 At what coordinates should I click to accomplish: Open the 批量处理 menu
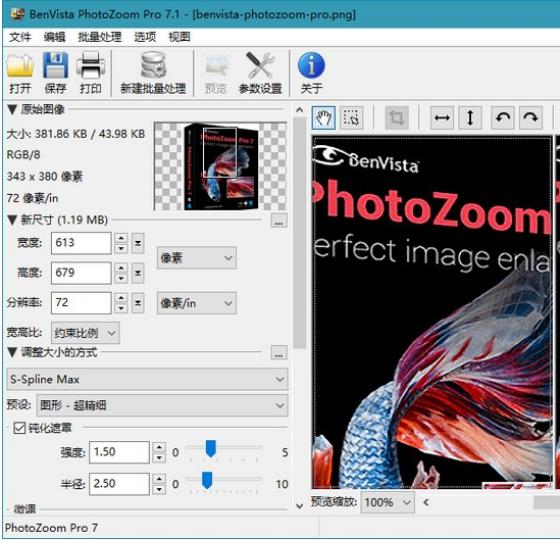tap(100, 37)
